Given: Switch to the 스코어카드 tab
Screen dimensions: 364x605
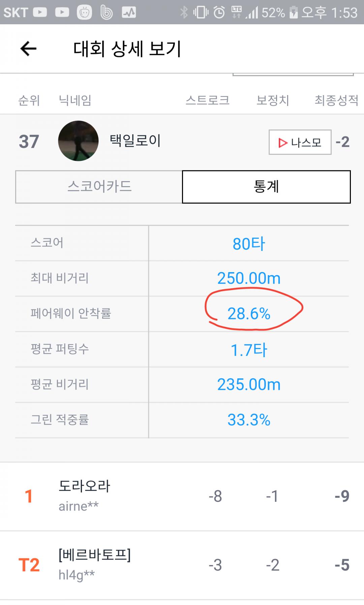Looking at the screenshot, I should click(x=99, y=187).
